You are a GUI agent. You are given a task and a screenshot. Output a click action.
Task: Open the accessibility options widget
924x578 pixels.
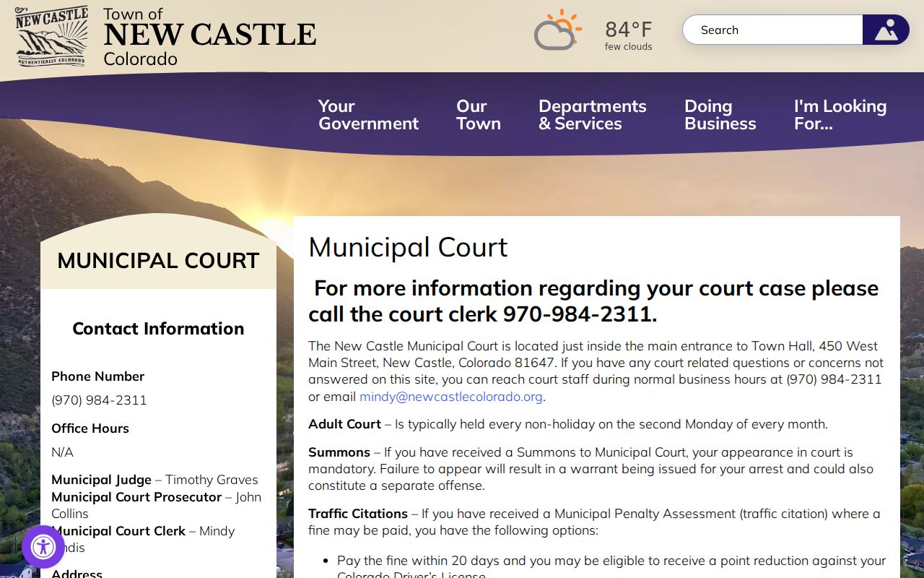click(x=43, y=547)
